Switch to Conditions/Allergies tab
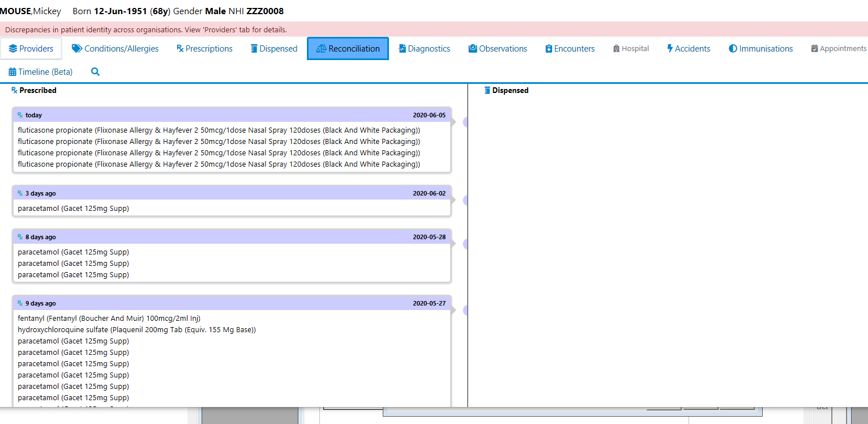 [115, 49]
